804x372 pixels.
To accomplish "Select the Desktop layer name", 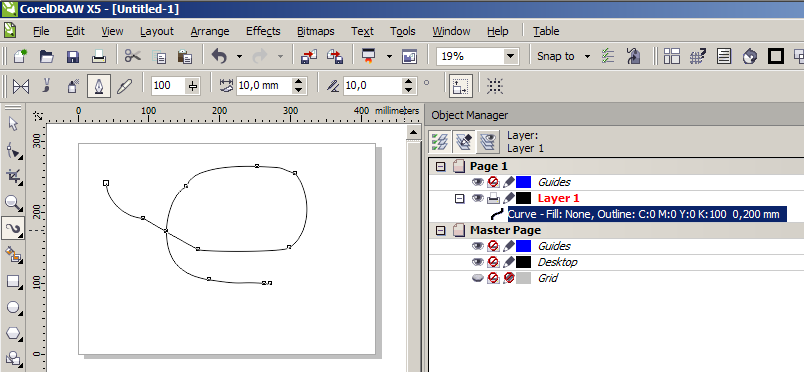I will [x=557, y=262].
